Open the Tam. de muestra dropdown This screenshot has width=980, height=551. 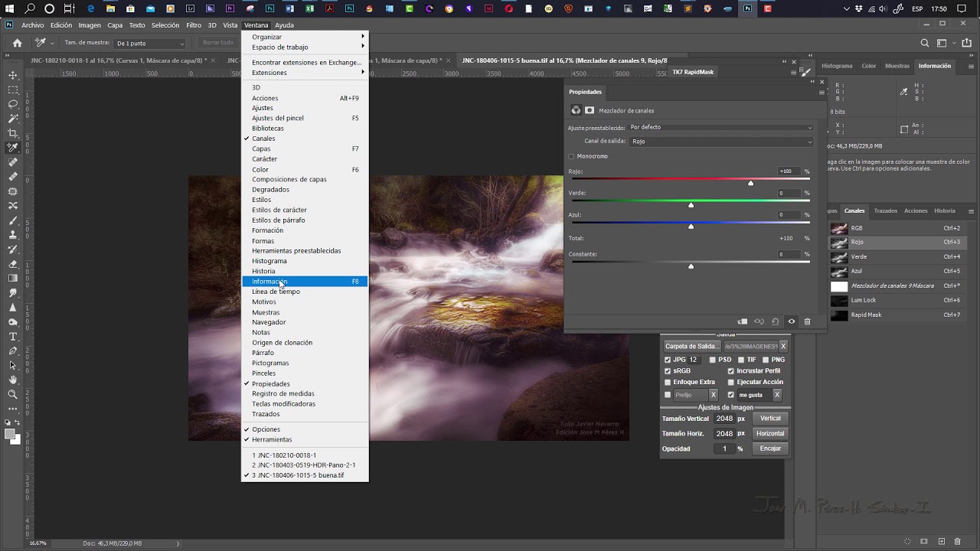point(150,43)
